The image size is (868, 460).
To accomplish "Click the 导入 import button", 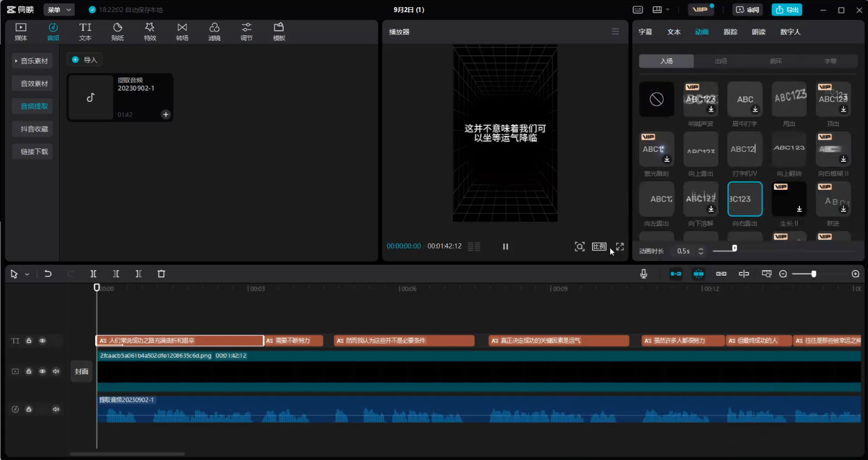I will pyautogui.click(x=85, y=60).
